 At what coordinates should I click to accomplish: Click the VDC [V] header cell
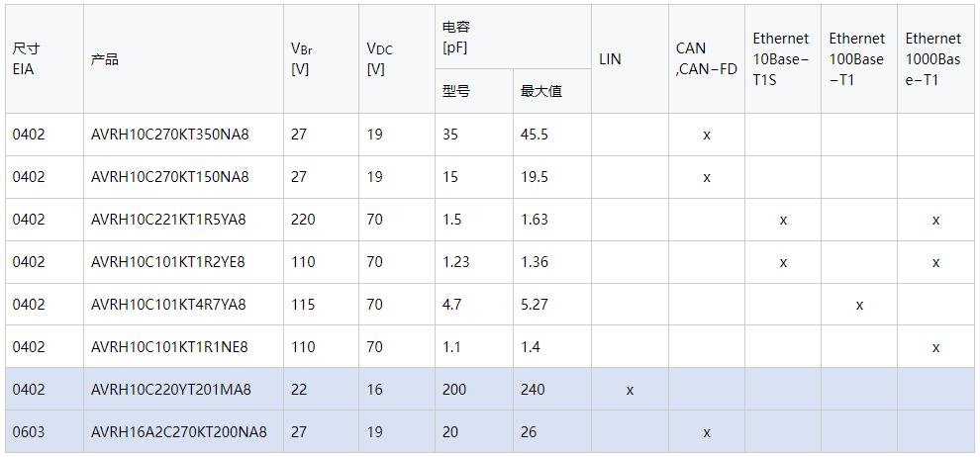tap(379, 59)
